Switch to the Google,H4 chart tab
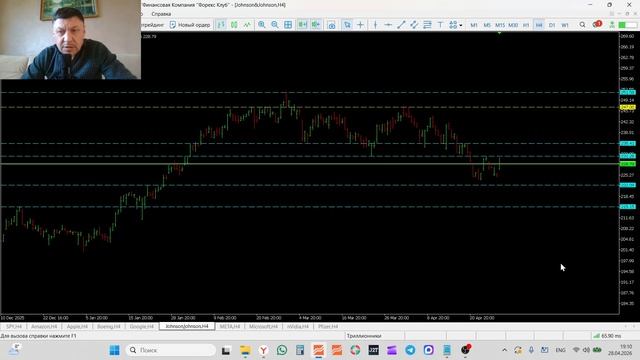The height and width of the screenshot is (360, 640). (142, 327)
